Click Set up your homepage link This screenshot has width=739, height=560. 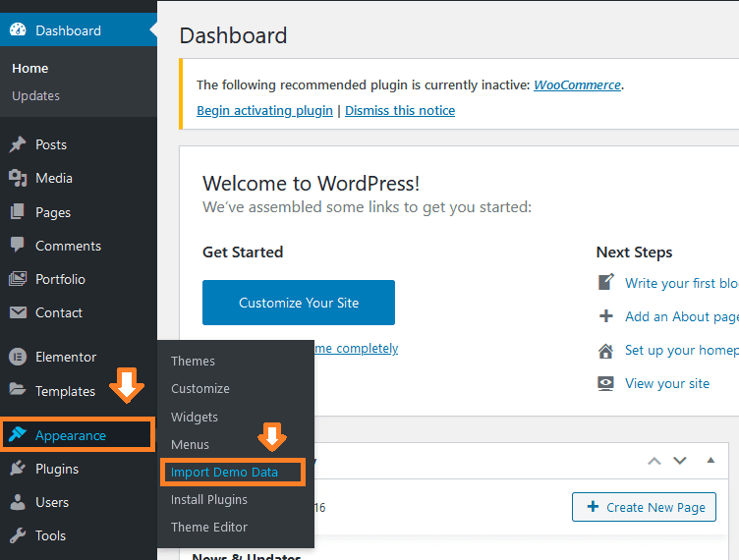681,350
